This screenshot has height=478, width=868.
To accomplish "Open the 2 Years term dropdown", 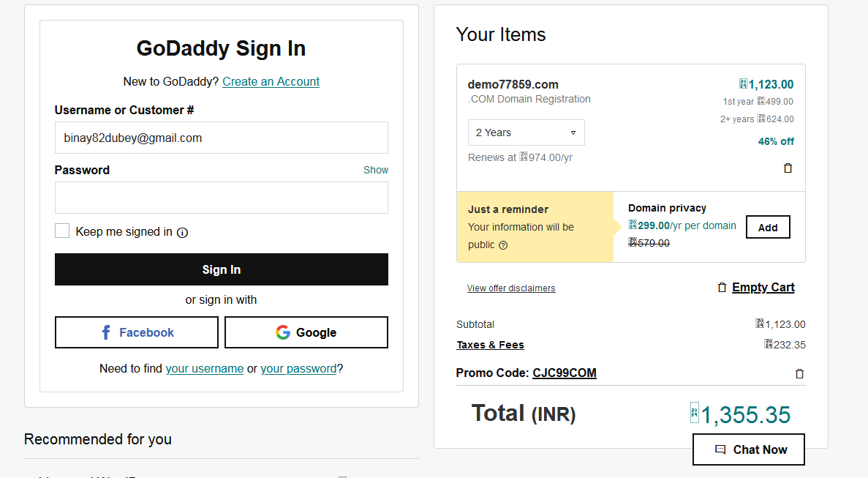I will click(x=526, y=132).
